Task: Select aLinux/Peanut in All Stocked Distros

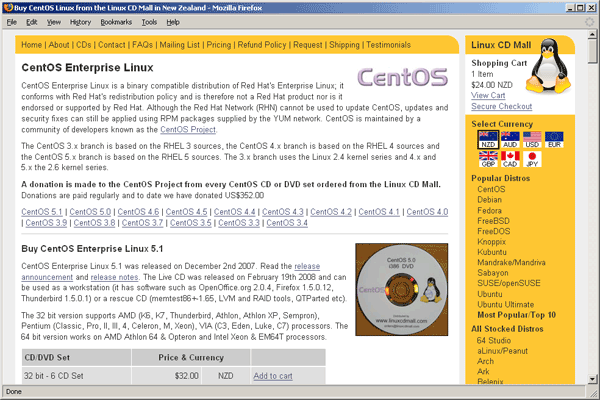Action: pos(502,351)
